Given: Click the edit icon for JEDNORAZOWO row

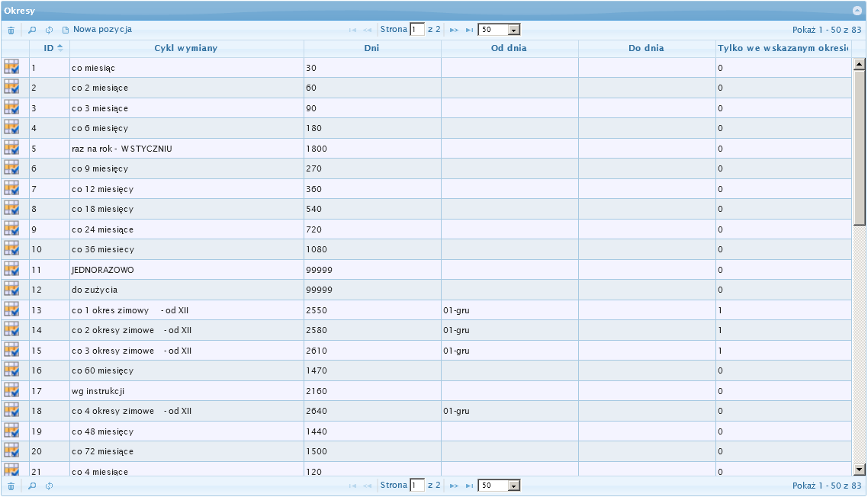Looking at the screenshot, I should coord(11,270).
